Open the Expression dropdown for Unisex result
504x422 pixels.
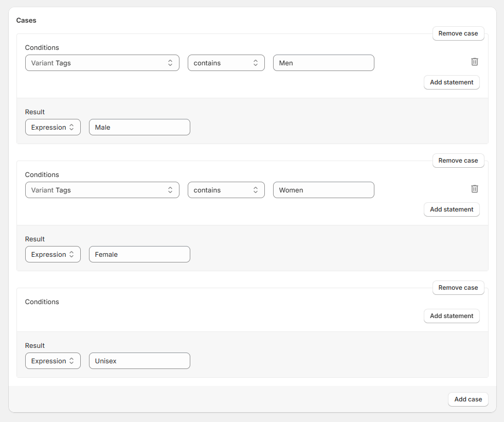pyautogui.click(x=52, y=360)
